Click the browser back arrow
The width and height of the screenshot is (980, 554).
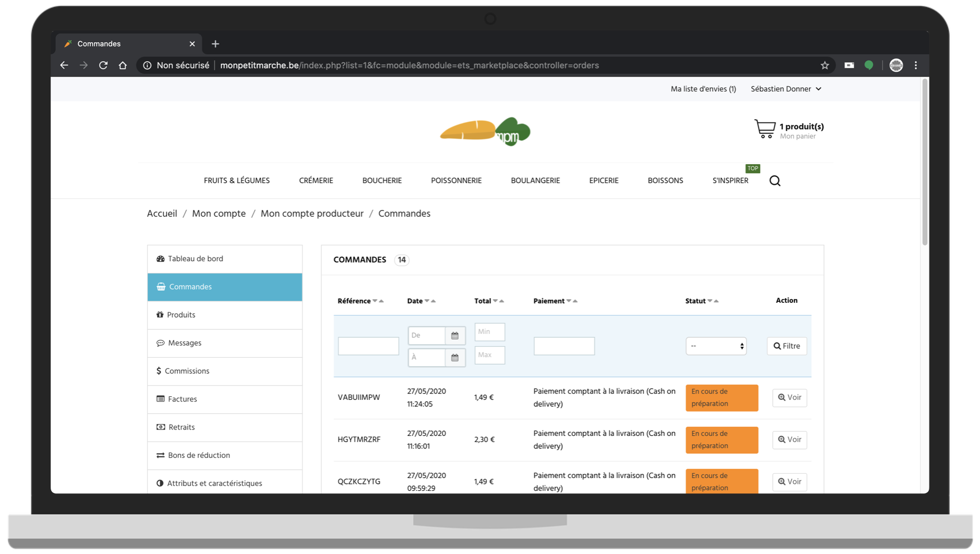click(x=64, y=65)
